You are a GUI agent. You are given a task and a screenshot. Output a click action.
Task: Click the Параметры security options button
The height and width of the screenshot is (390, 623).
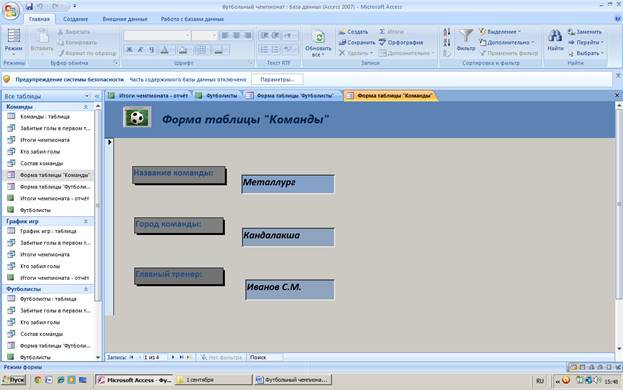[277, 79]
